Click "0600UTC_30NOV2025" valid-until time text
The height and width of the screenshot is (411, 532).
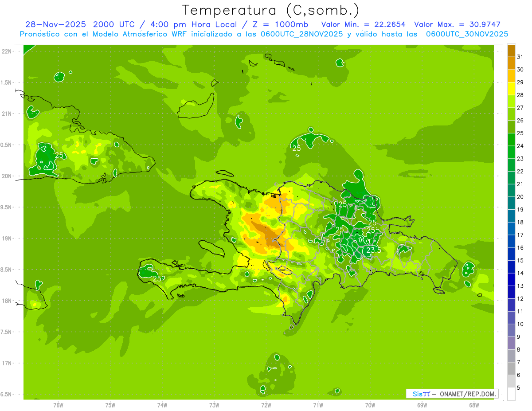point(467,34)
